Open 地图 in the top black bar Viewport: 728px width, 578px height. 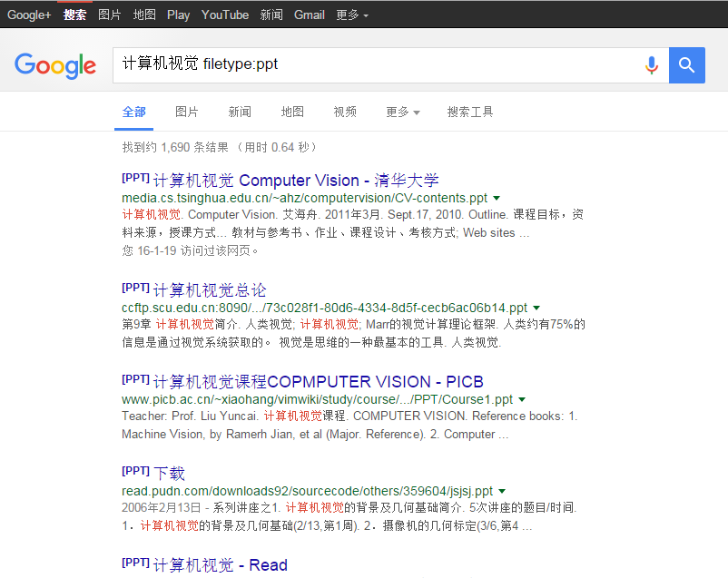point(144,15)
